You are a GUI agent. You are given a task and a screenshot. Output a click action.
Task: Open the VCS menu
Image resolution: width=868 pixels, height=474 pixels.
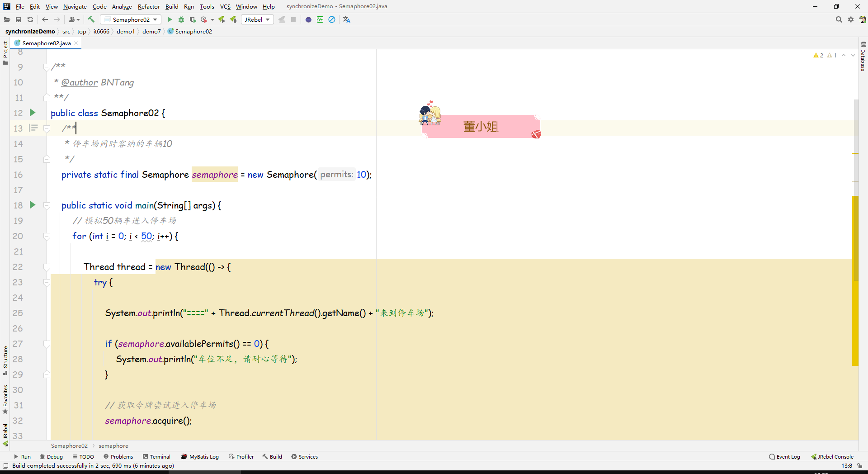point(225,6)
